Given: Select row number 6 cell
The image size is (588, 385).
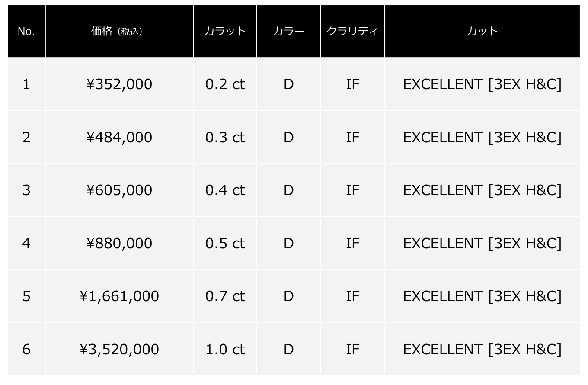Looking at the screenshot, I should tap(26, 350).
